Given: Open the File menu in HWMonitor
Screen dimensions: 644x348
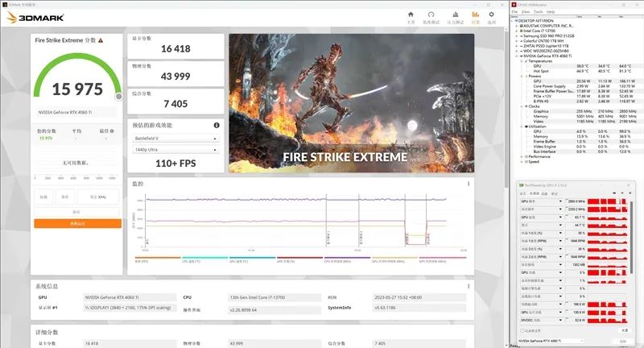Looking at the screenshot, I should coord(514,12).
